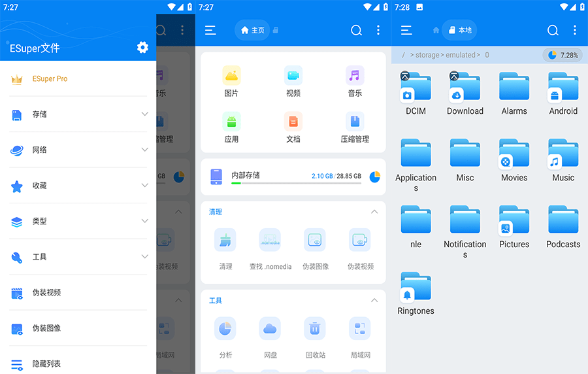The width and height of the screenshot is (588, 374).
Task: Select the 主页 home tab
Action: [252, 30]
